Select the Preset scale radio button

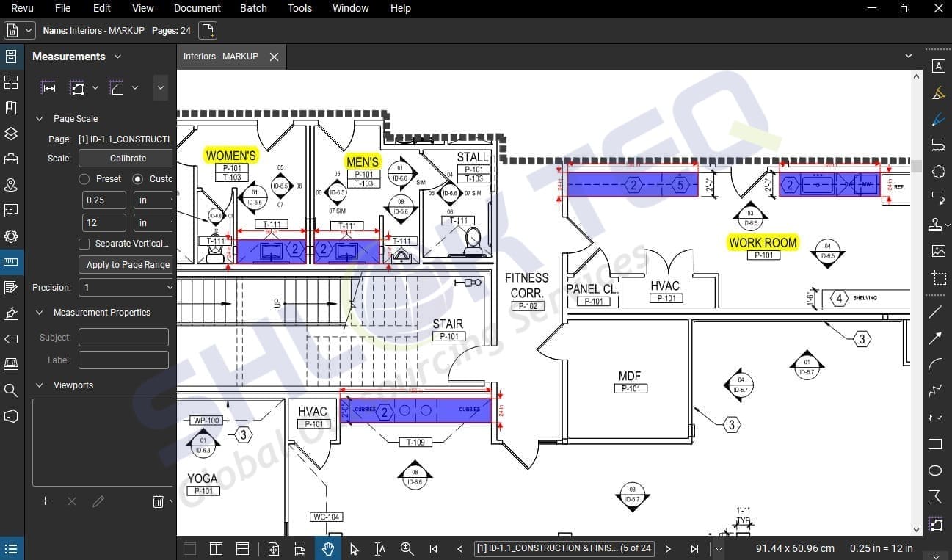click(84, 178)
